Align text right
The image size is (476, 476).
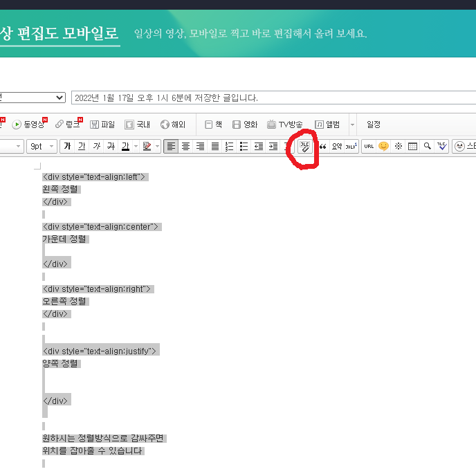tap(200, 146)
